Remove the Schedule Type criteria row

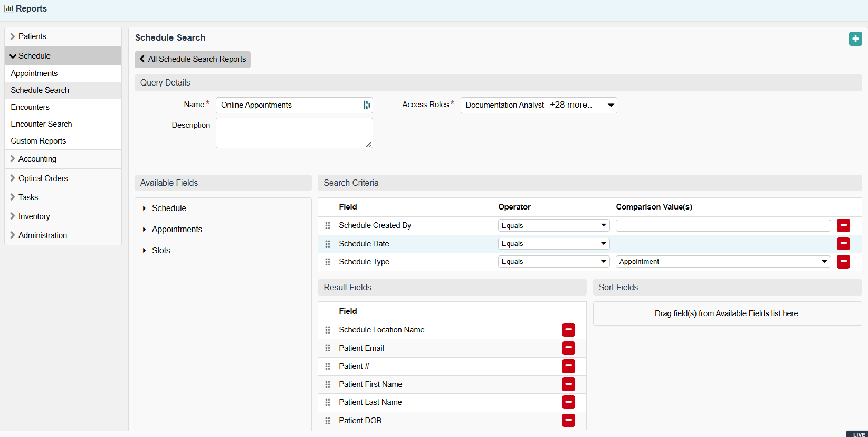pos(843,262)
